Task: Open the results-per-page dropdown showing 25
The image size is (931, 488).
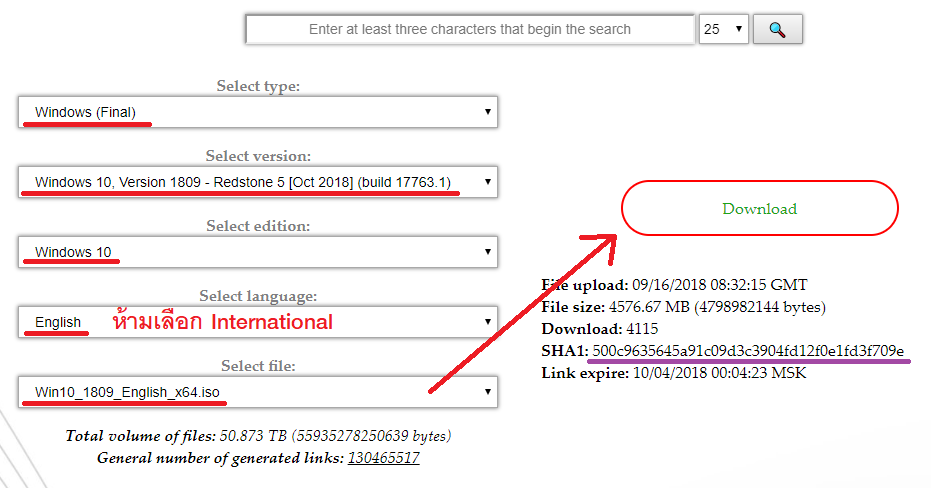Action: [x=723, y=29]
